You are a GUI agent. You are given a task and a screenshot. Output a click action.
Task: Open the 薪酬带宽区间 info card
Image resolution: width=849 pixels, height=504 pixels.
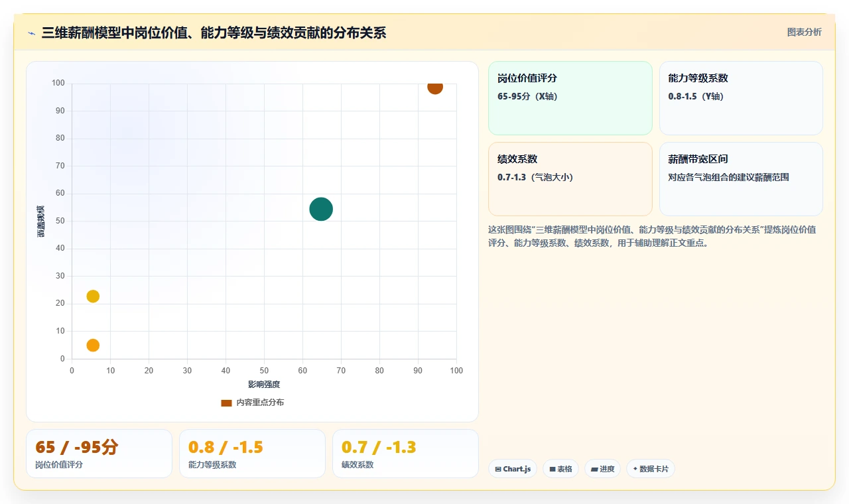click(741, 179)
